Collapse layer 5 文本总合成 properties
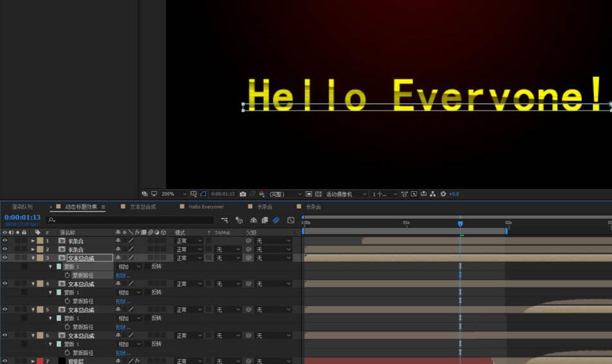 (x=33, y=310)
